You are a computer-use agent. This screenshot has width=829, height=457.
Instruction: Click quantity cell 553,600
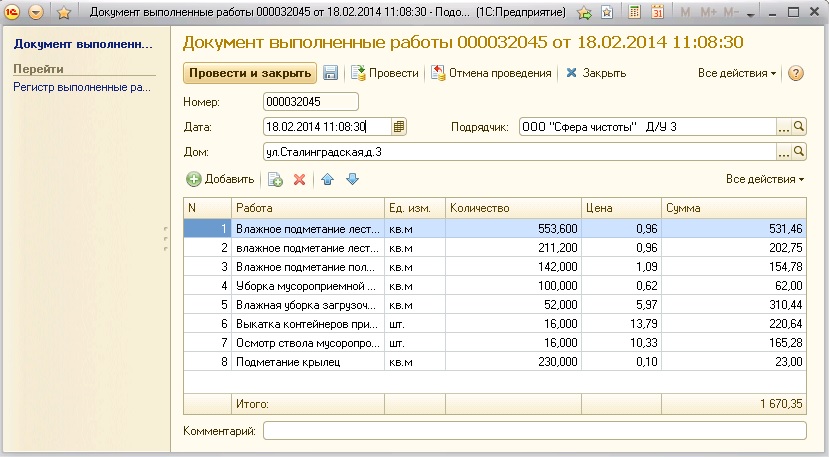[x=513, y=228]
